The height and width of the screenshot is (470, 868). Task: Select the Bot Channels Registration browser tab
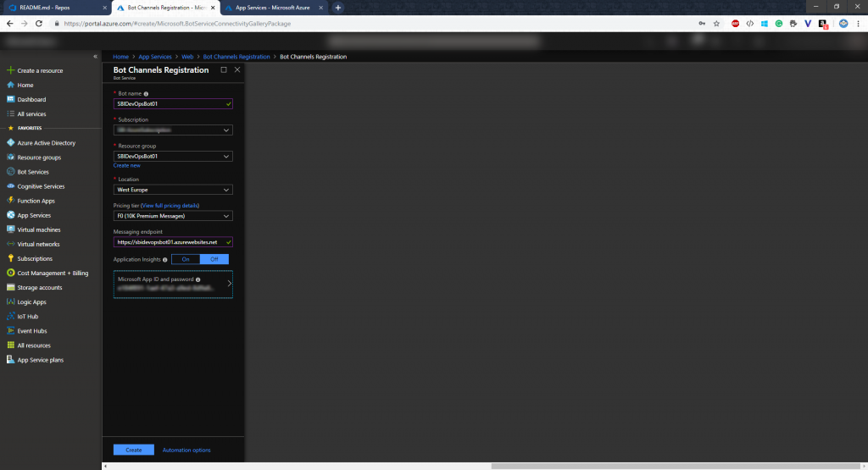pos(166,8)
